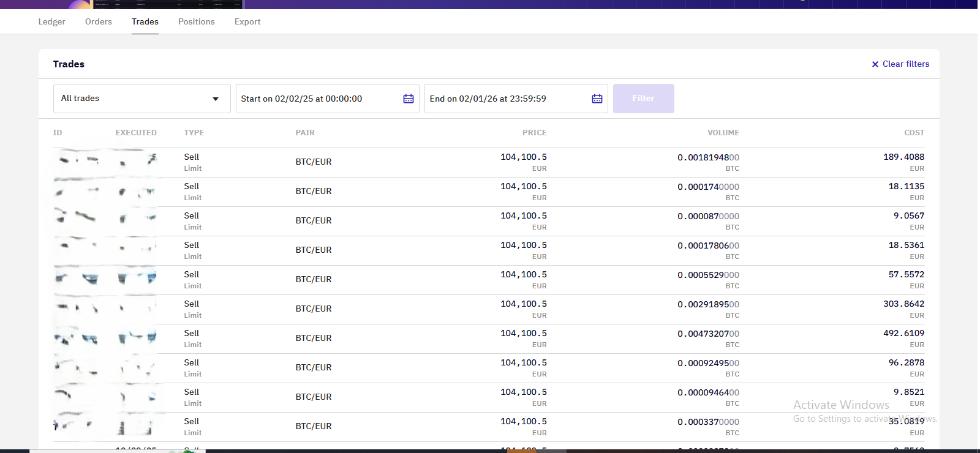
Task: Open the Orders tab
Action: pos(99,21)
